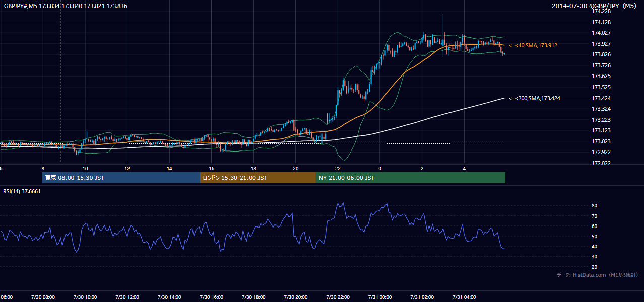
Task: Click the 7/31 04:00 time label
Action: (x=464, y=297)
